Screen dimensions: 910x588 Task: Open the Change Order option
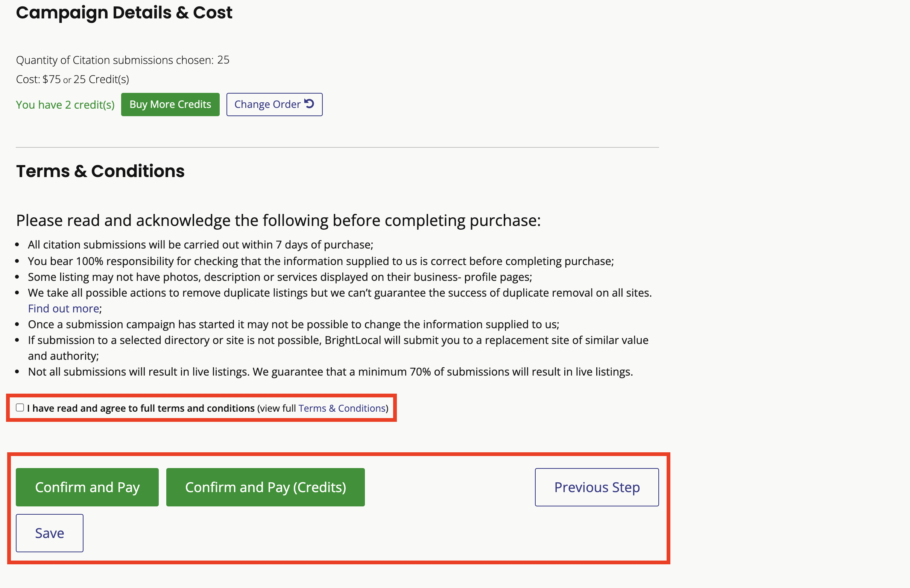274,104
